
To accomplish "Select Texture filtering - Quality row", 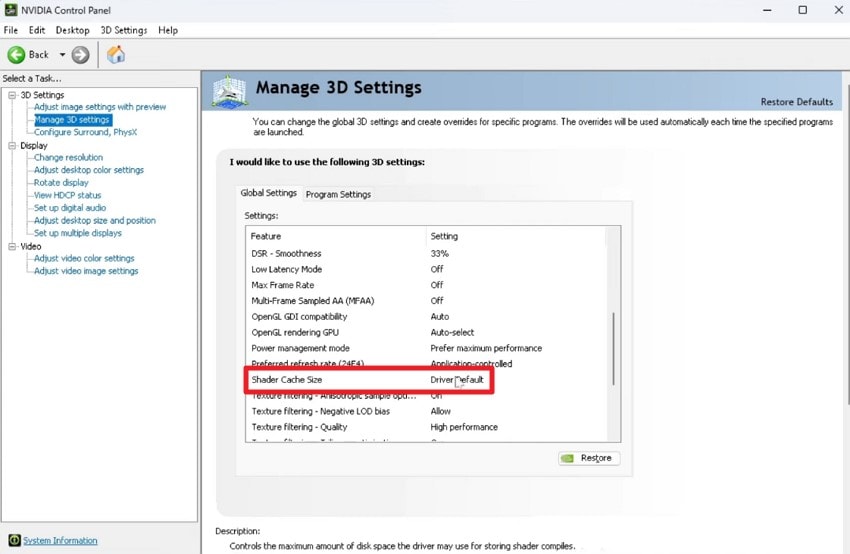I will click(x=426, y=427).
